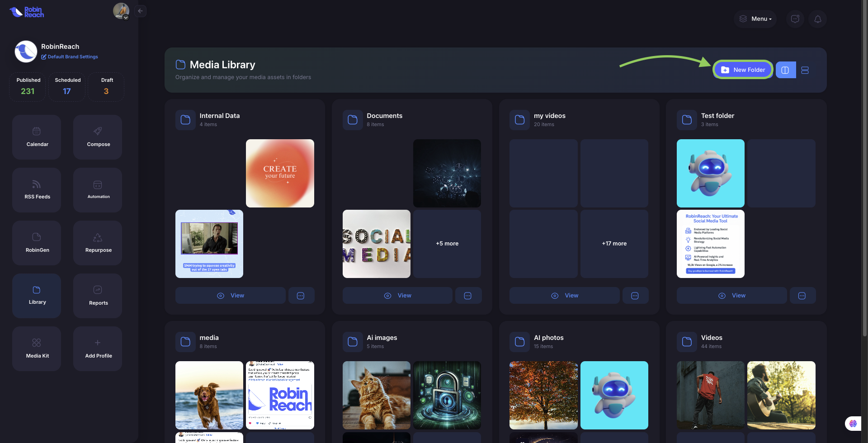Open the brain assistant widget
The height and width of the screenshot is (443, 868).
pyautogui.click(x=853, y=424)
